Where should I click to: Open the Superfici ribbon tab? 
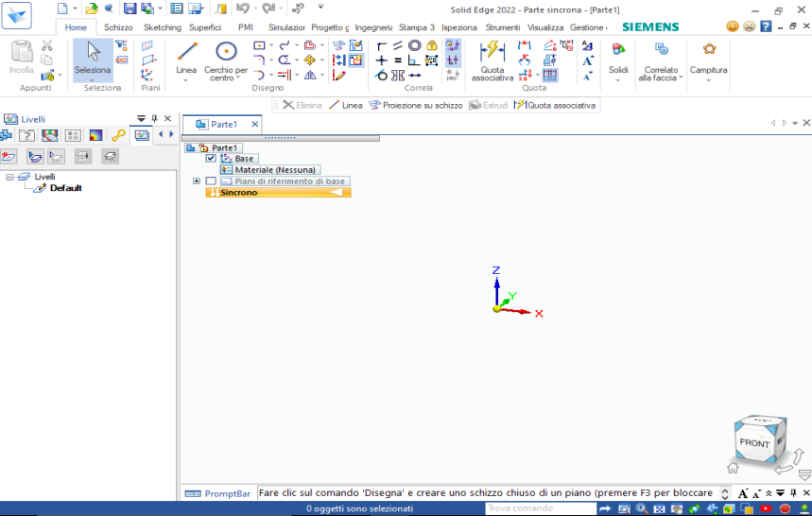(205, 26)
